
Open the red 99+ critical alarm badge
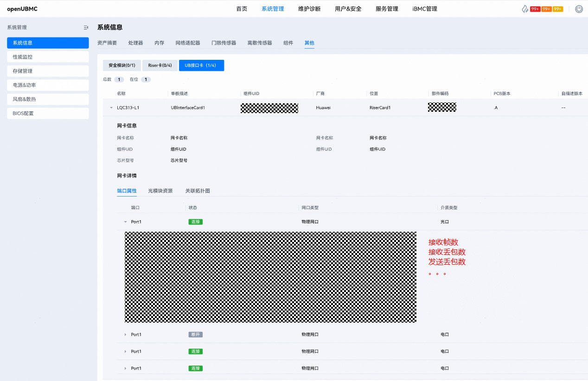pos(535,9)
